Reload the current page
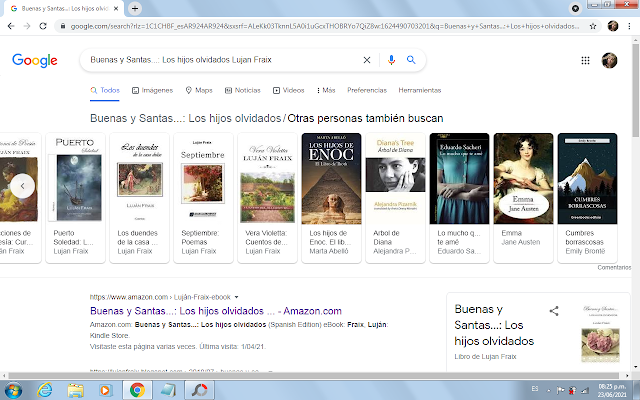Viewport: 640px width, 400px height. [43, 26]
